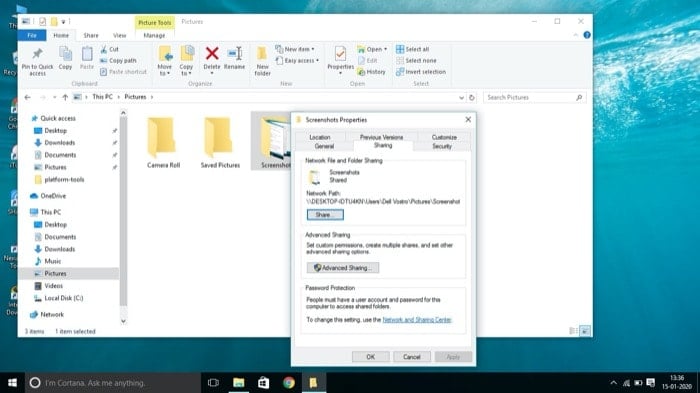Image resolution: width=700 pixels, height=393 pixels.
Task: Select Cut in the Clipboard group
Action: coord(110,49)
